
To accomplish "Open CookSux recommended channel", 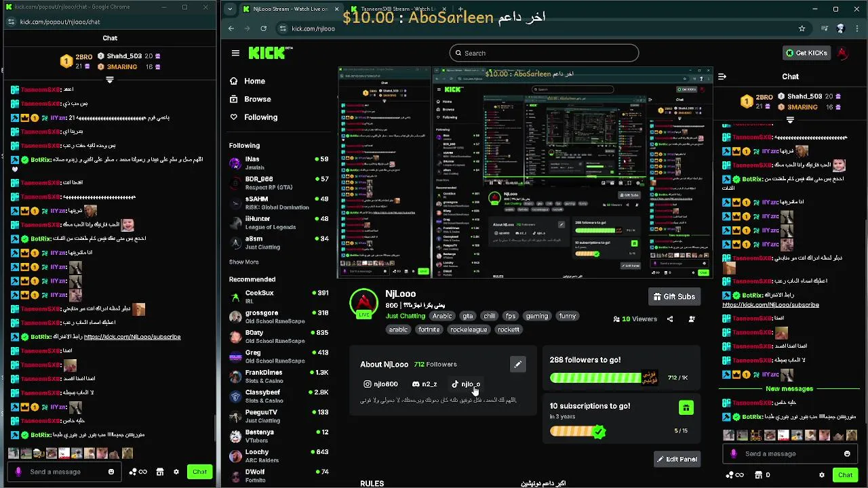I will click(x=278, y=296).
